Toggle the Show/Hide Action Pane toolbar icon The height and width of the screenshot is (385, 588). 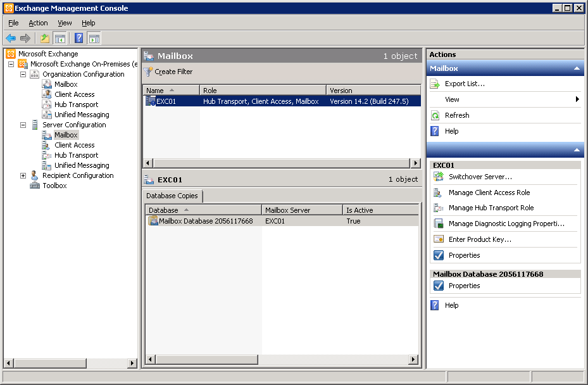tap(94, 38)
